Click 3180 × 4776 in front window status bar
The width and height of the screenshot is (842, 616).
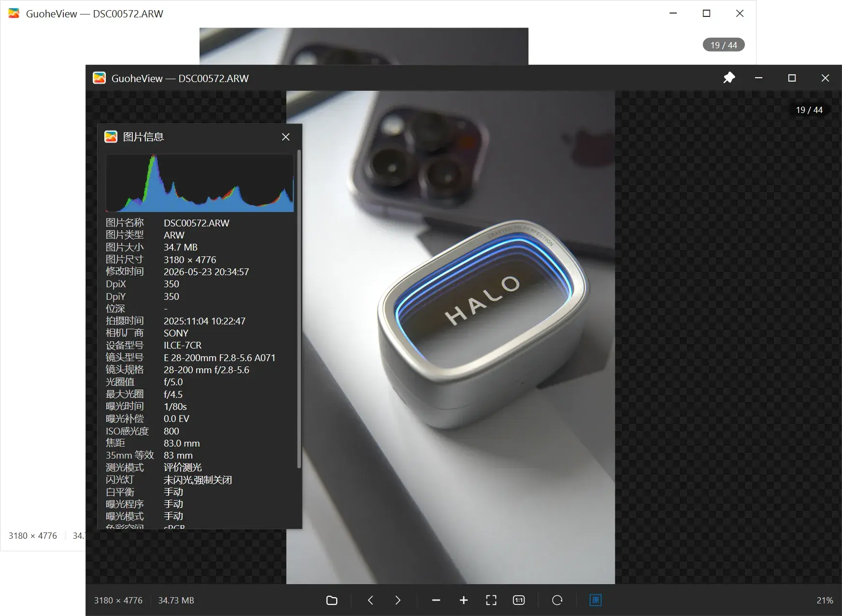[118, 600]
